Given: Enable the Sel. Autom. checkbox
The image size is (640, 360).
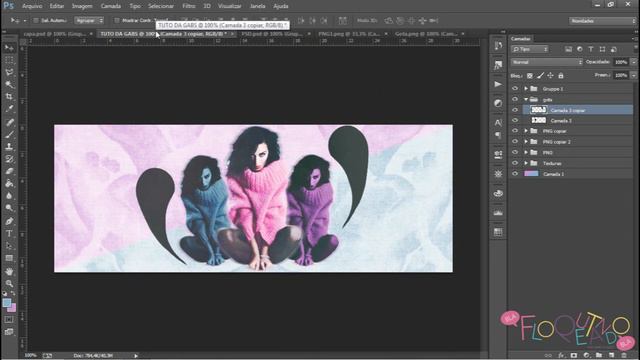Looking at the screenshot, I should [x=36, y=20].
